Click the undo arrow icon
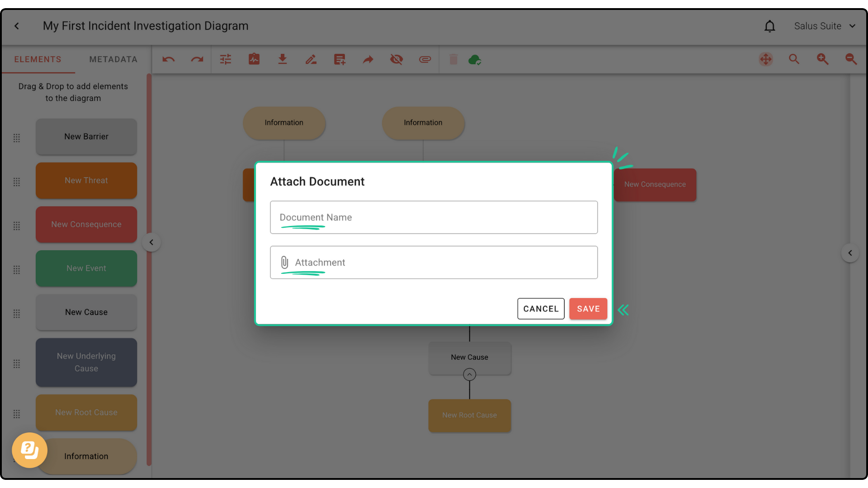This screenshot has width=868, height=488. [169, 59]
